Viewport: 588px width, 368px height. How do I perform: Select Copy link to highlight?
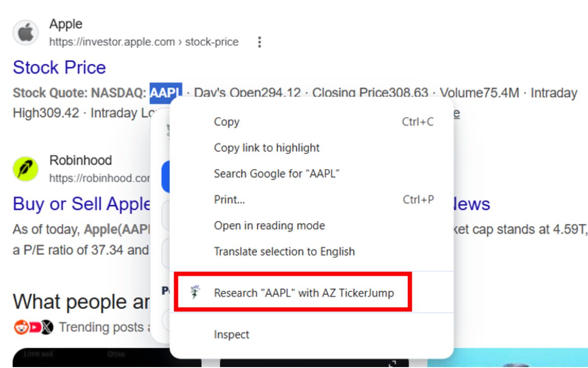[x=311, y=148]
